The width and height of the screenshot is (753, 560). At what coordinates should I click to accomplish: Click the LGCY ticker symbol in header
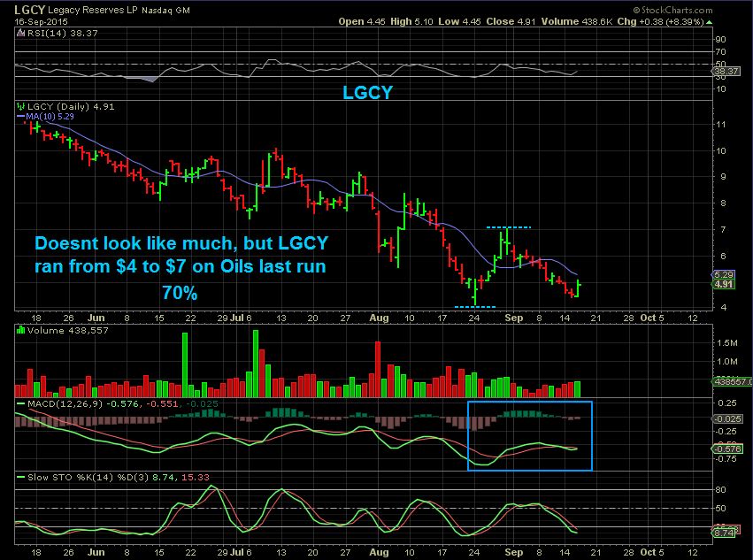(x=29, y=10)
